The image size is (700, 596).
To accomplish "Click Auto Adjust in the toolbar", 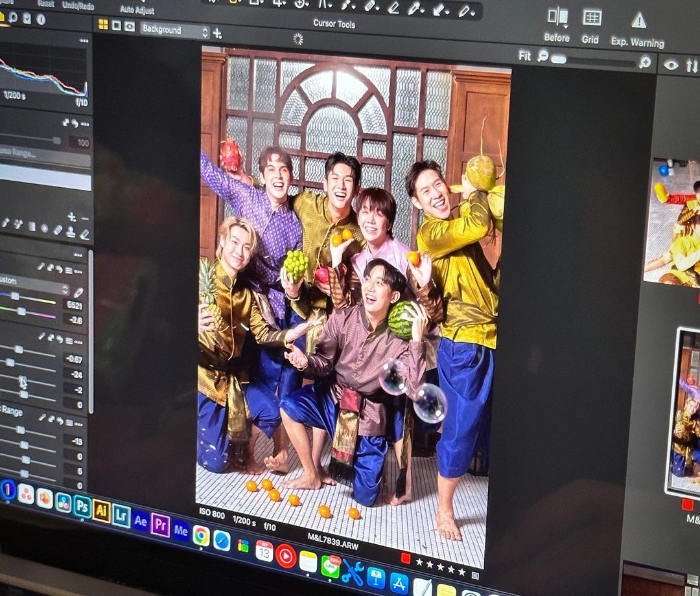I will [137, 10].
